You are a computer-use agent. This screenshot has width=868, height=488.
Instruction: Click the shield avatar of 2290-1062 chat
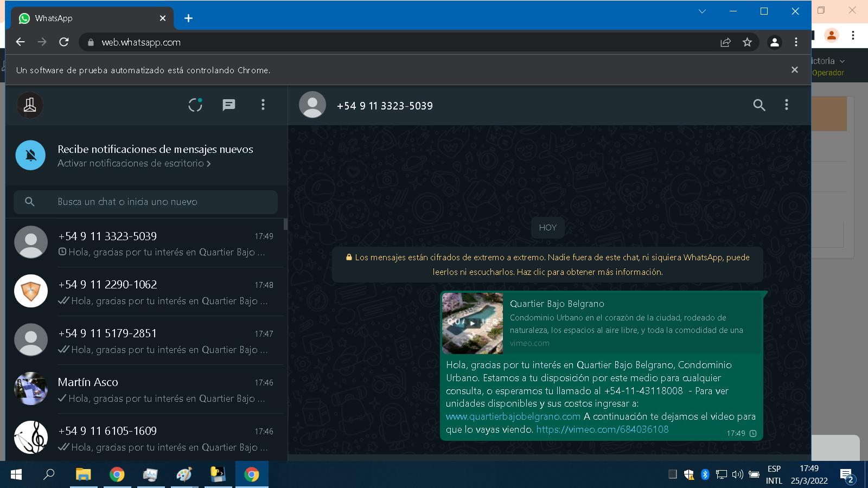click(30, 291)
